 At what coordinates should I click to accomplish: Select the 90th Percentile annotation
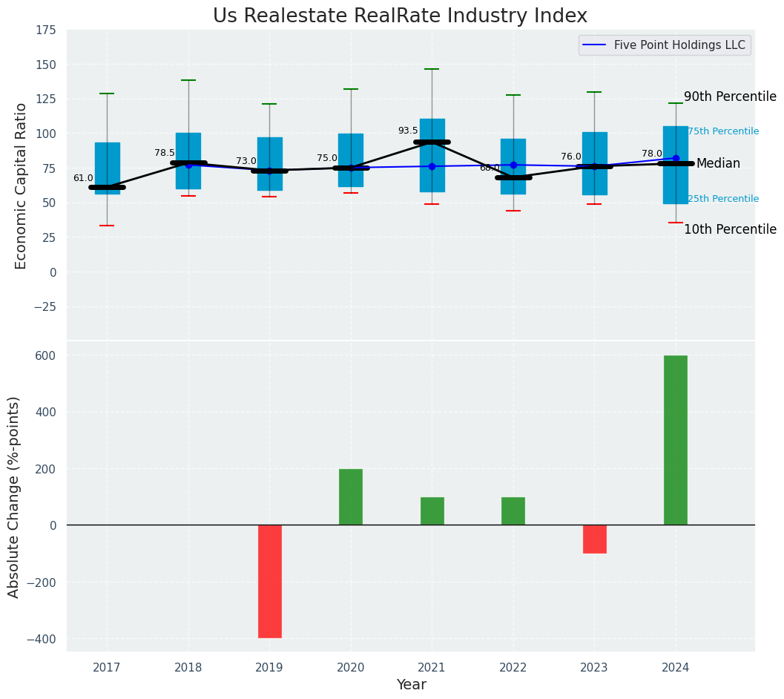coord(730,97)
